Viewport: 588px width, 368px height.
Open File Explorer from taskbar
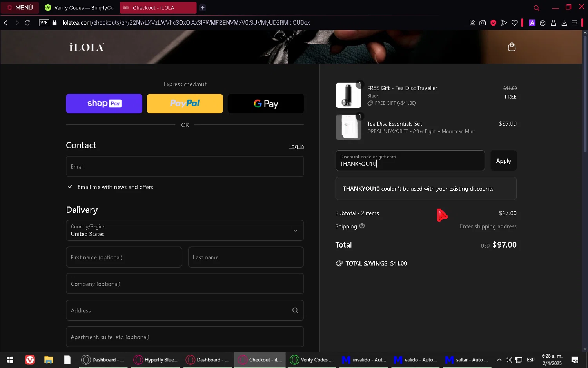point(49,360)
